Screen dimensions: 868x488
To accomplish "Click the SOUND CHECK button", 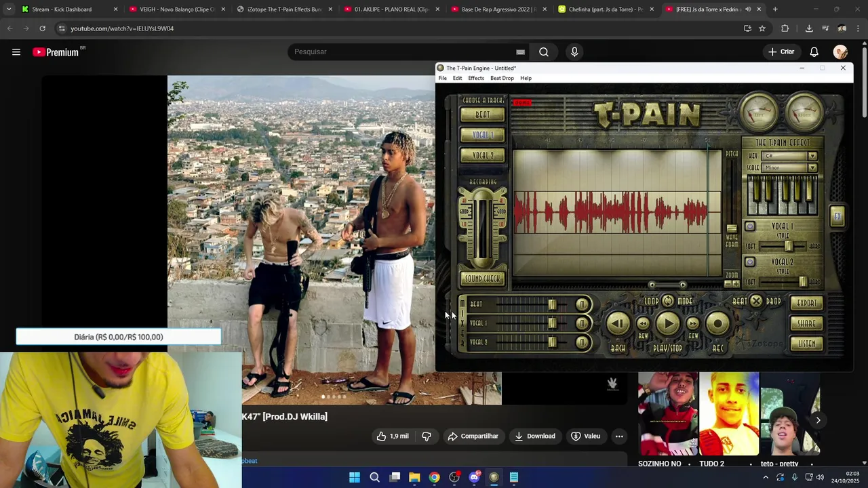I will click(482, 279).
